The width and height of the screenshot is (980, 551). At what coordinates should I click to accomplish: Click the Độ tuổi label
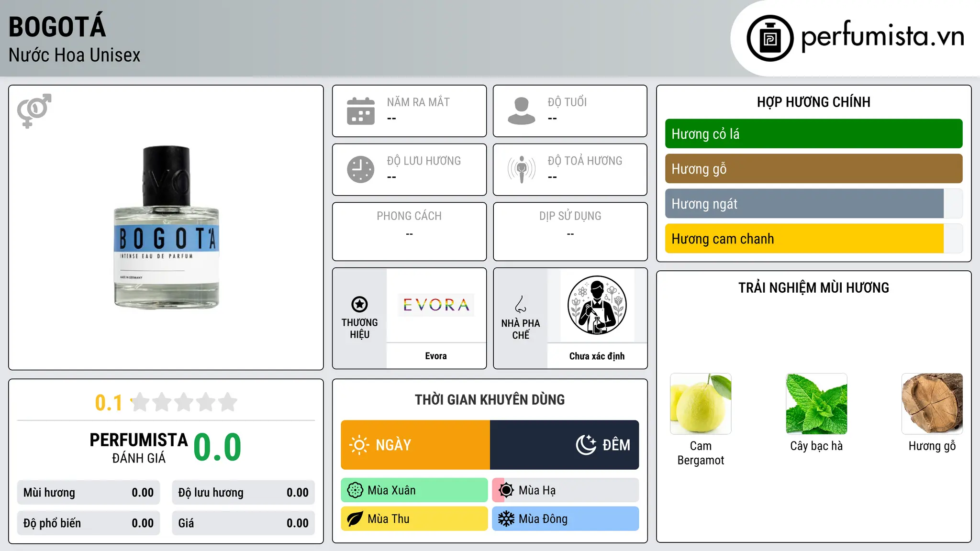point(568,102)
